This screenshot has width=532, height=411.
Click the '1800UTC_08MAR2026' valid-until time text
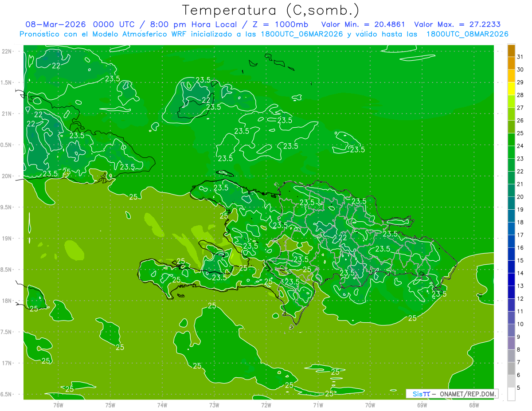point(467,34)
